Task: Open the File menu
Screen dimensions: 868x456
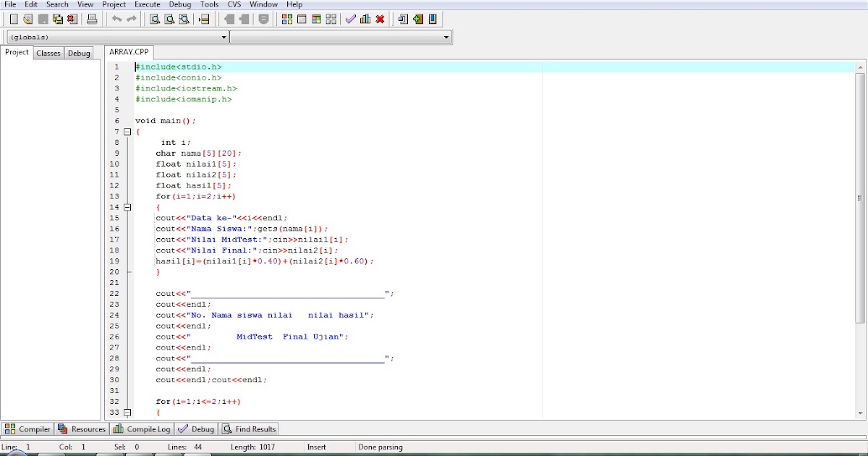Action: click(x=10, y=4)
